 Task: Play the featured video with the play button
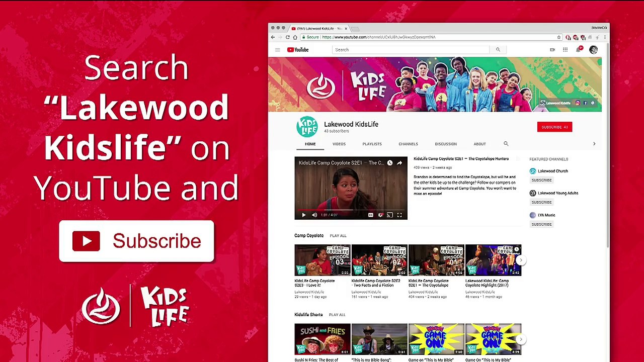(303, 215)
